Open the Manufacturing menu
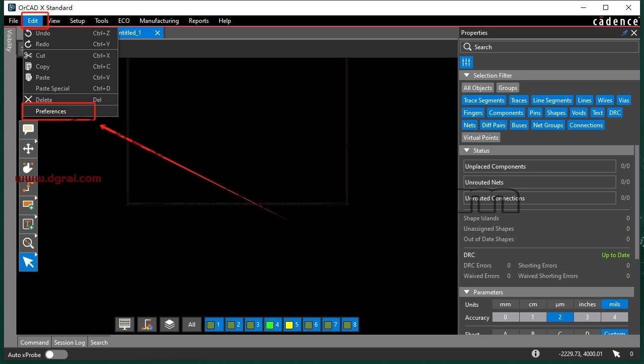Viewport: 644px width, 364px height. tap(159, 21)
